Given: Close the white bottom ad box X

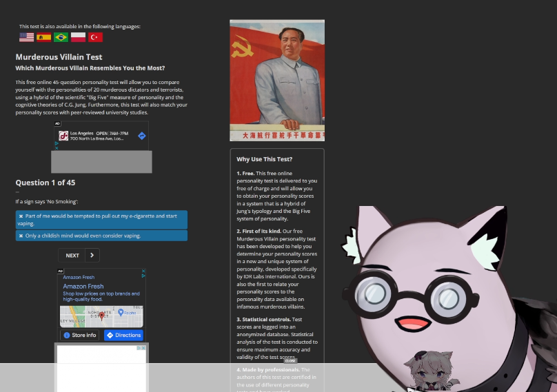Looking at the screenshot, I should tap(143, 348).
